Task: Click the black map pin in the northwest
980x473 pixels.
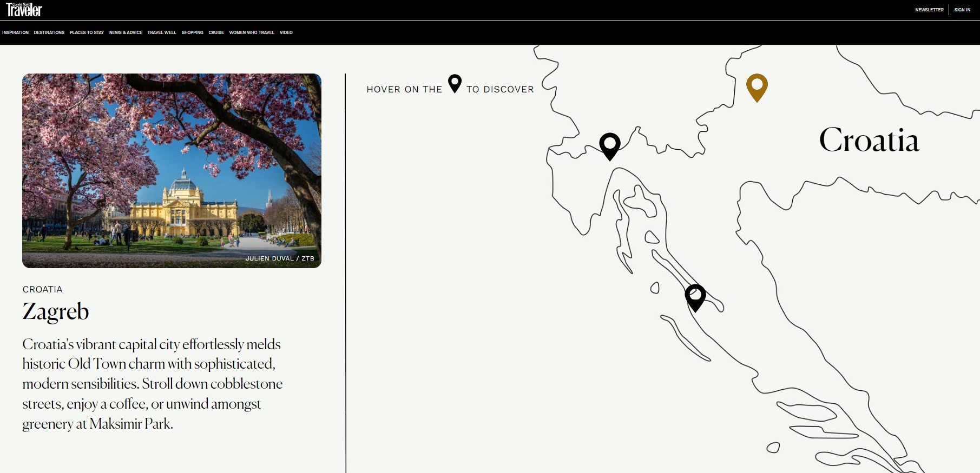Action: tap(609, 145)
